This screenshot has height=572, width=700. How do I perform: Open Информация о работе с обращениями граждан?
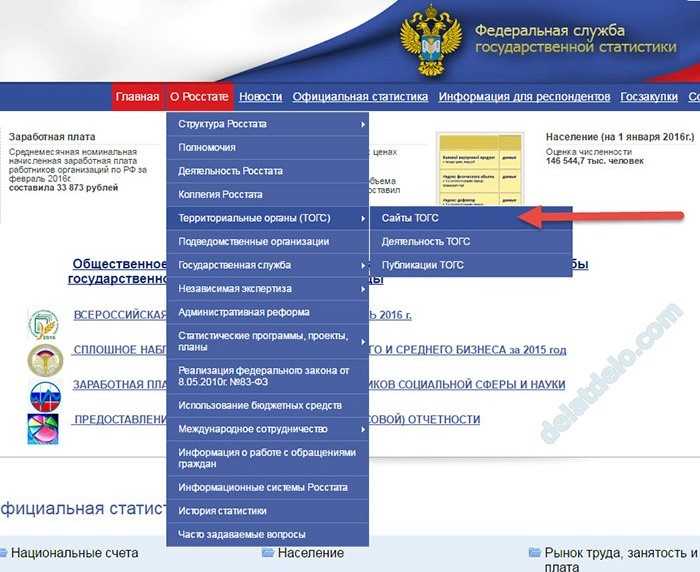[267, 458]
